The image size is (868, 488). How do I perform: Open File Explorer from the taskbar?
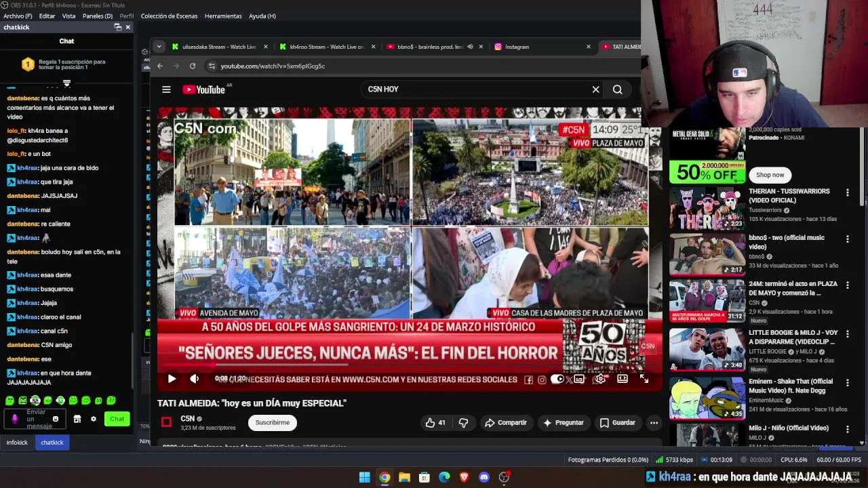tap(404, 477)
